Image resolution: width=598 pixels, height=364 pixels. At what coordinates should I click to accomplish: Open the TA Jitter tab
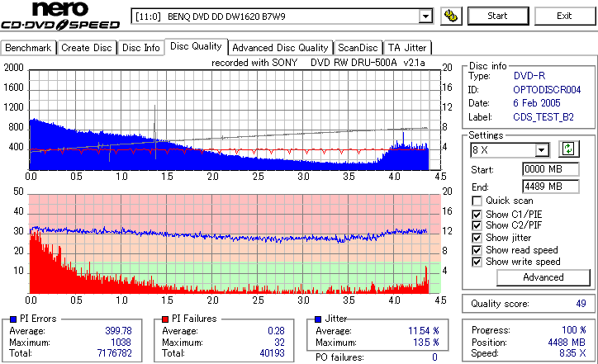(x=407, y=48)
